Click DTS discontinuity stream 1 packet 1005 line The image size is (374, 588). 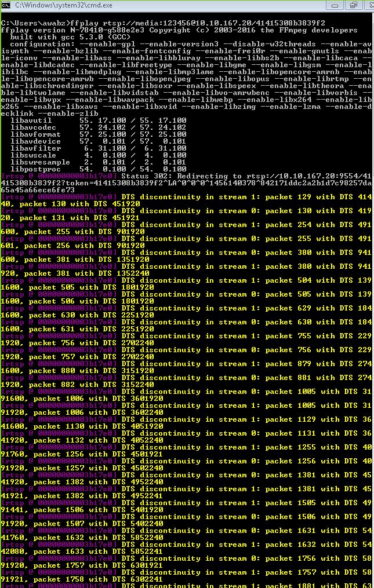[186, 405]
